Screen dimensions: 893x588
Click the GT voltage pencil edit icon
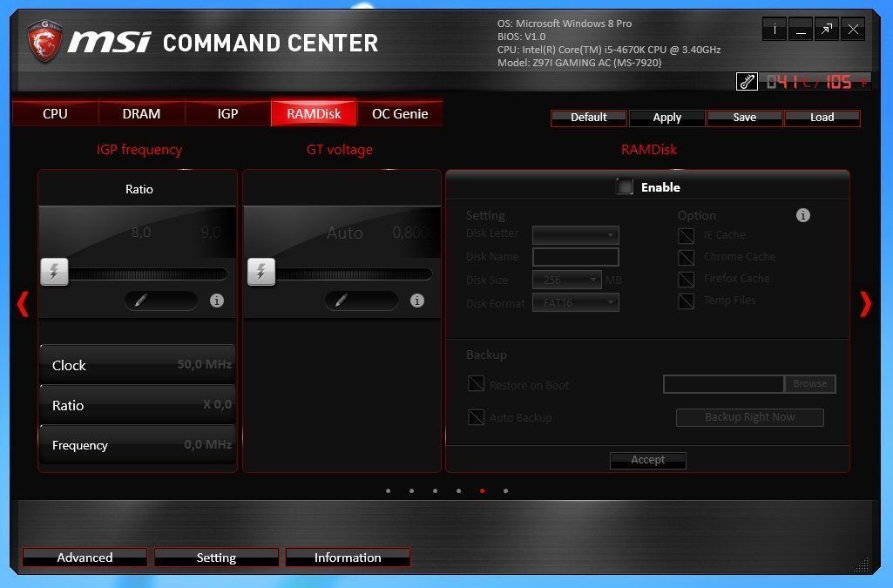(341, 301)
